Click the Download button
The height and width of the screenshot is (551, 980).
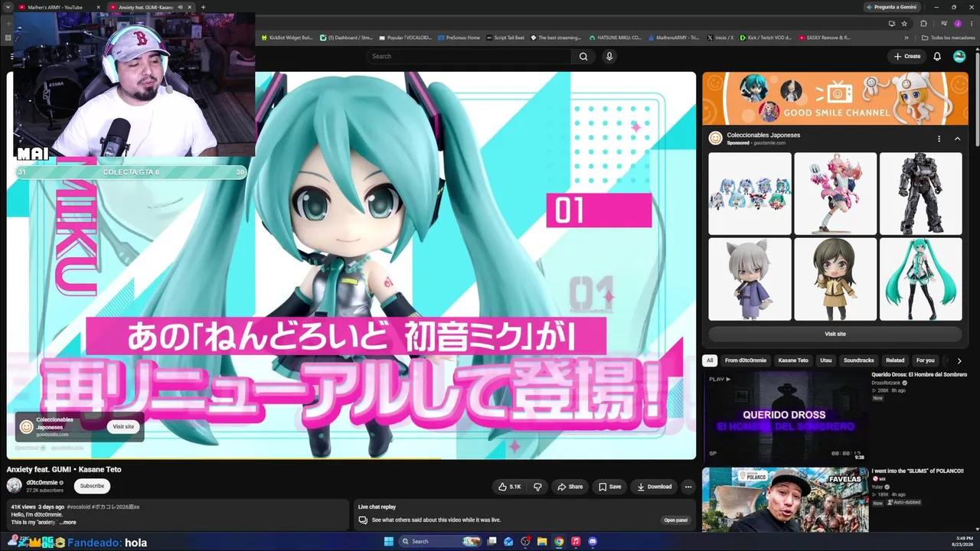click(x=654, y=487)
